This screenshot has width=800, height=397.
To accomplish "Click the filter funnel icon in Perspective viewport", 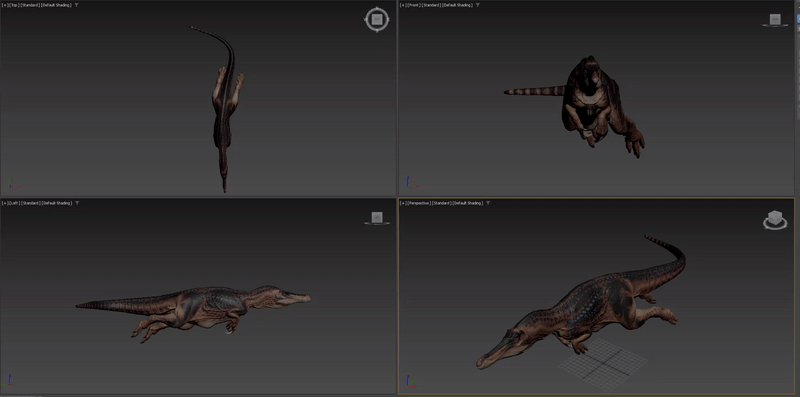I will tap(488, 203).
